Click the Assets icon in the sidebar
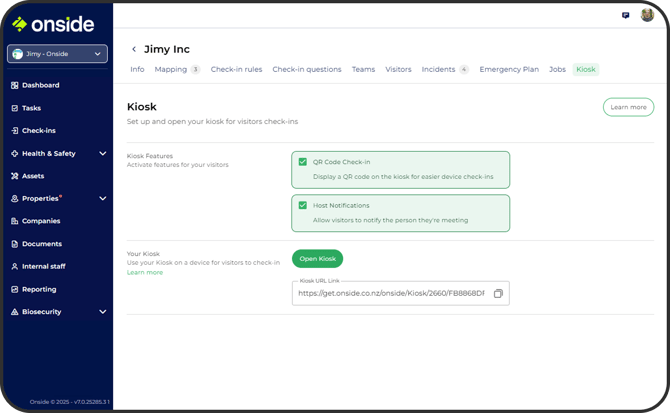The width and height of the screenshot is (670, 413). (x=15, y=176)
